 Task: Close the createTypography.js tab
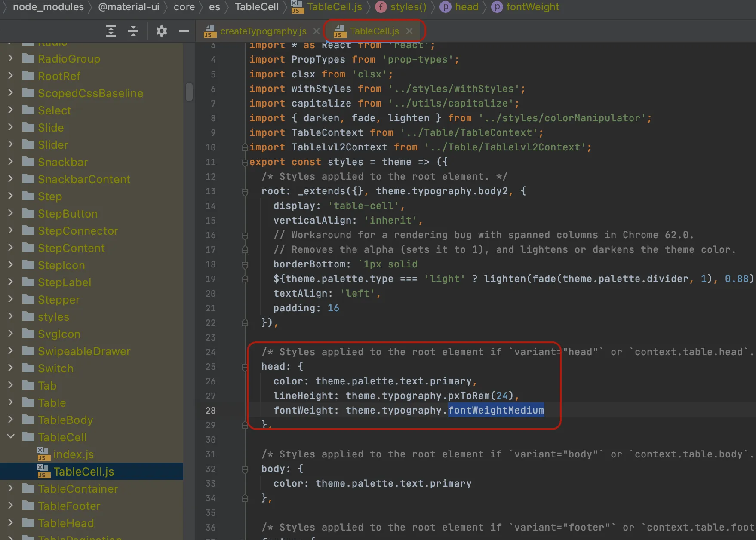pyautogui.click(x=317, y=31)
